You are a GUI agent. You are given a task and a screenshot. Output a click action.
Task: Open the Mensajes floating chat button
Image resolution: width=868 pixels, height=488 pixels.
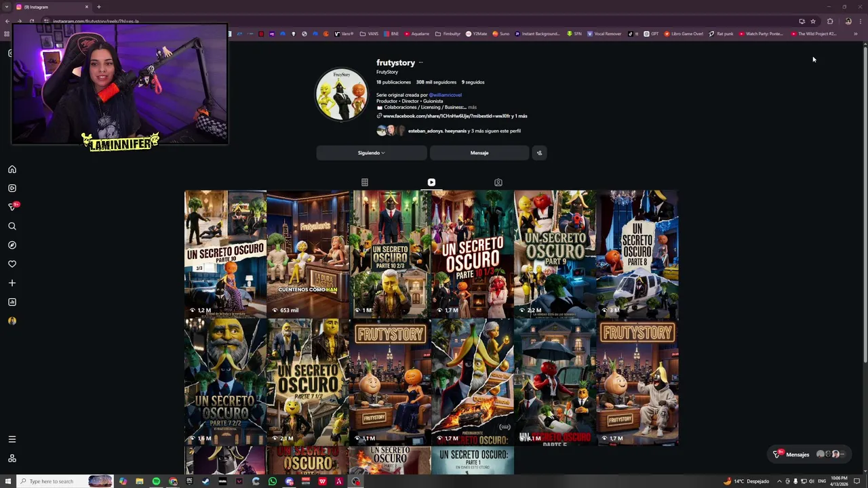(810, 454)
